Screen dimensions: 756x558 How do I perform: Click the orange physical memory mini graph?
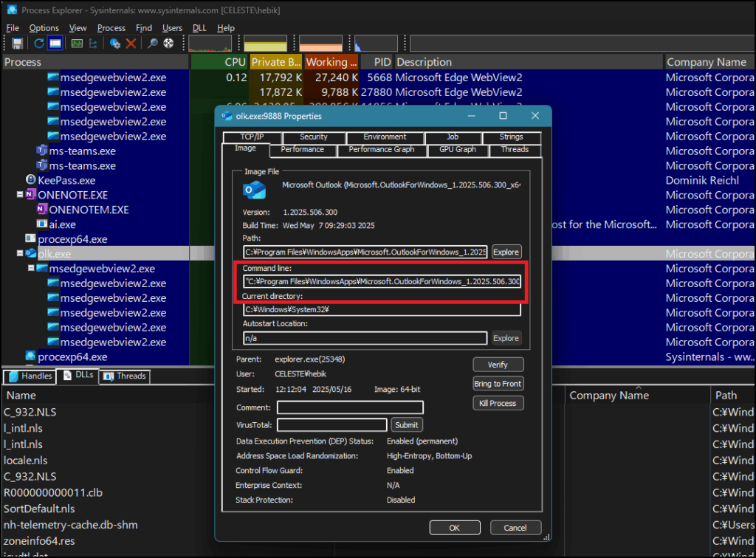[320, 44]
